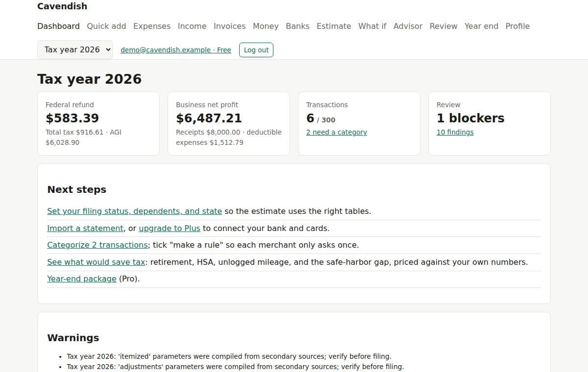This screenshot has width=588, height=372.
Task: Open the demo@cavendish.example account link
Action: click(x=176, y=50)
